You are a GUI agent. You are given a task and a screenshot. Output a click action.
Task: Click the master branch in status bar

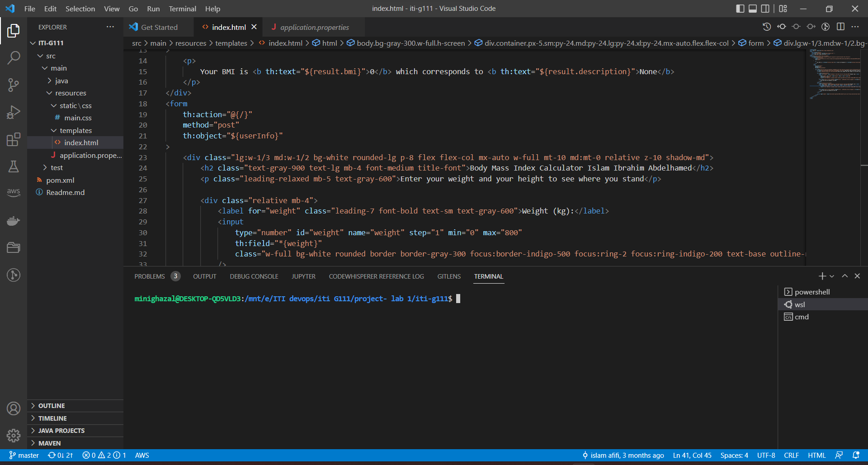tap(24, 456)
